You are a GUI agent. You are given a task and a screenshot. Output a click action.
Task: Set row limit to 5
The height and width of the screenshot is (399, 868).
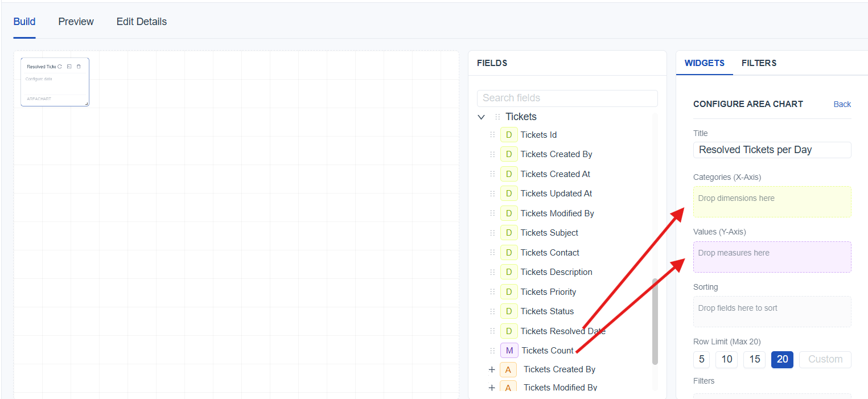click(701, 359)
